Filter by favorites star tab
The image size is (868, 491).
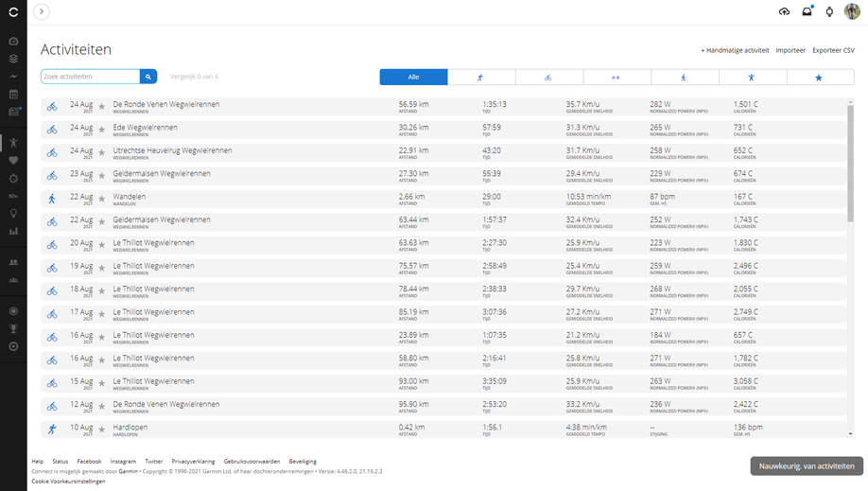click(x=819, y=78)
